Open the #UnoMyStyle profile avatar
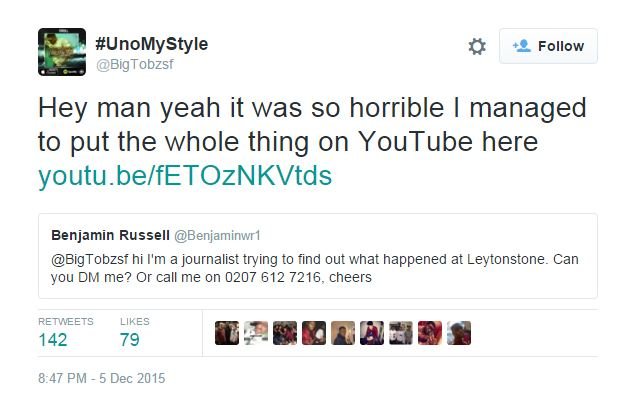 click(62, 52)
